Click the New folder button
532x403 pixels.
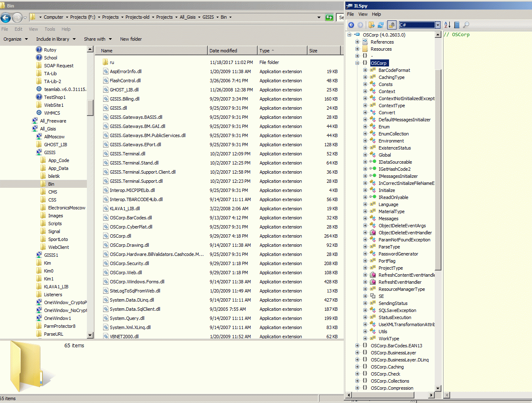[131, 39]
